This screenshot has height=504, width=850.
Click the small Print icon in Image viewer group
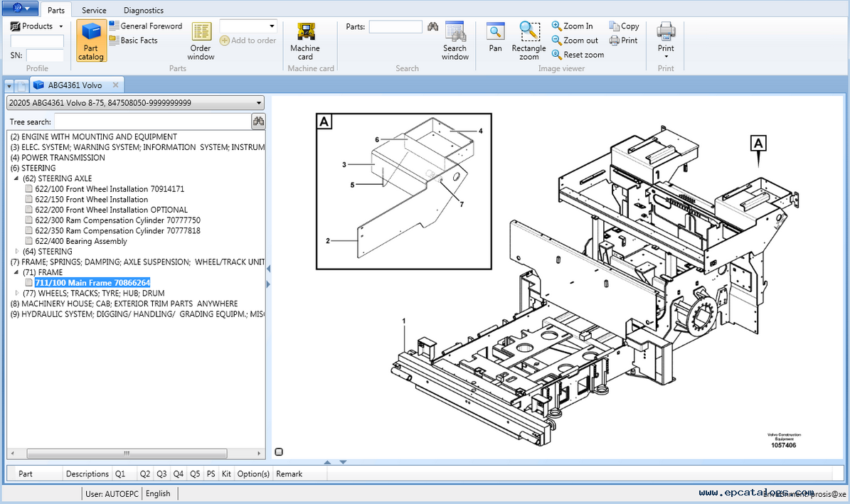(x=623, y=40)
